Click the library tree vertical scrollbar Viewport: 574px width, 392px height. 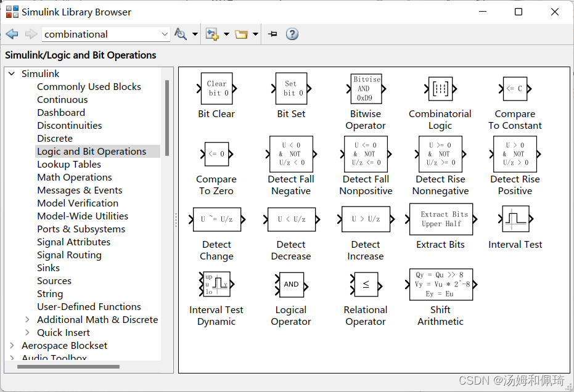pos(167,118)
